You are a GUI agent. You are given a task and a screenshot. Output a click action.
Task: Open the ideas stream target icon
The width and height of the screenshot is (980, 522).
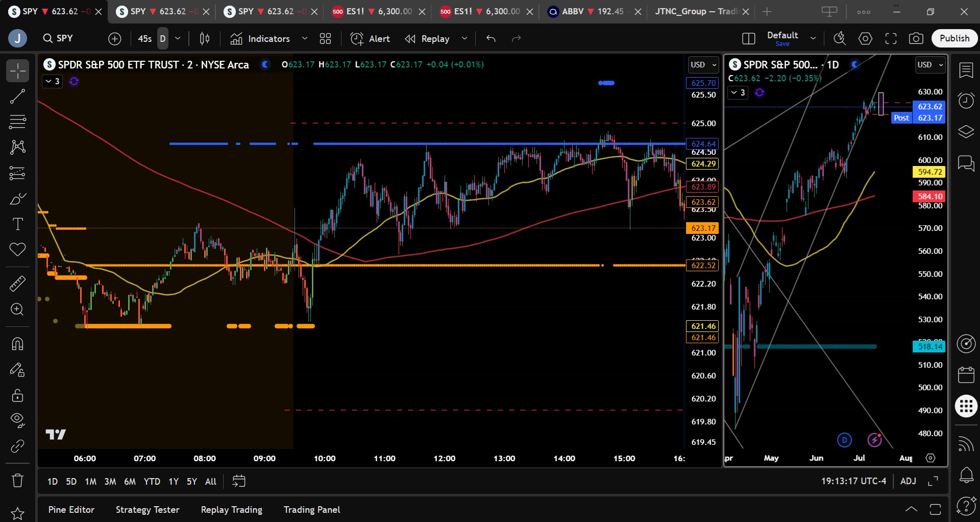(966, 344)
